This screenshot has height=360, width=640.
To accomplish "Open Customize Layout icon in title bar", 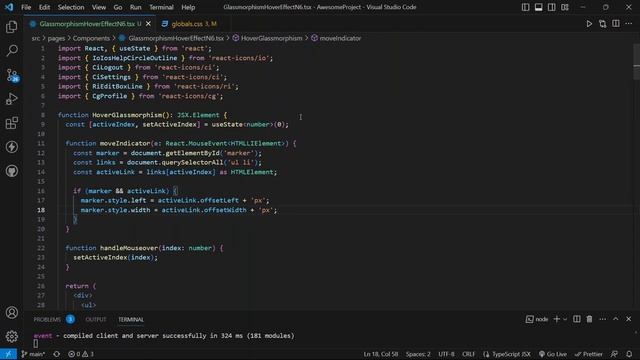I will tap(565, 7).
